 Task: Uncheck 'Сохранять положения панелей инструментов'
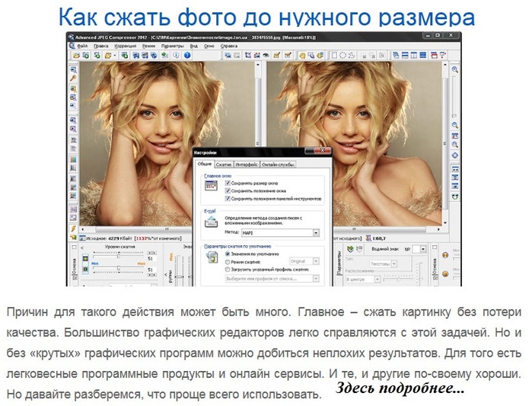228,198
